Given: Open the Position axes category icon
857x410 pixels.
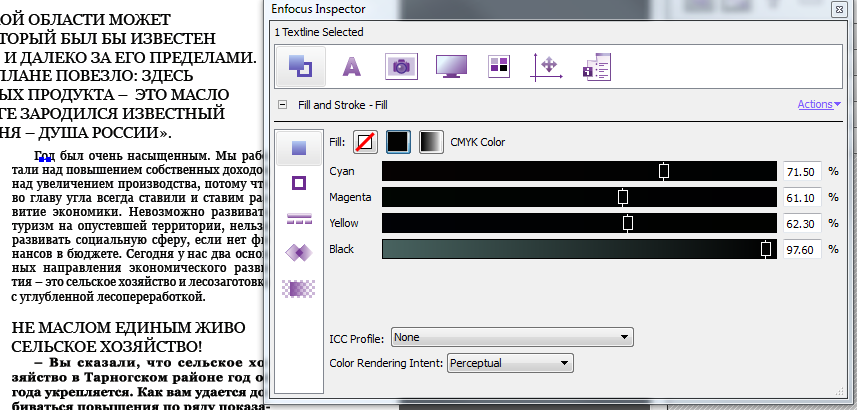Looking at the screenshot, I should 547,67.
